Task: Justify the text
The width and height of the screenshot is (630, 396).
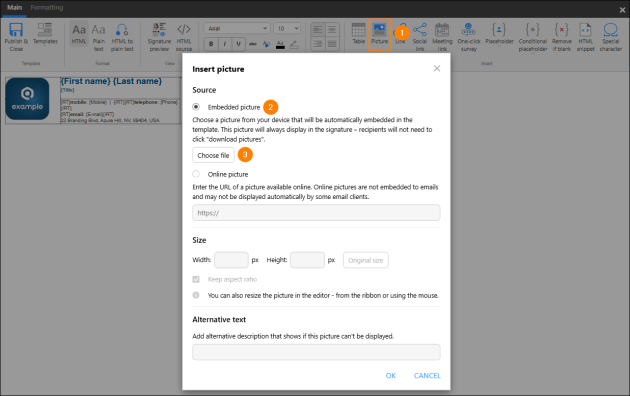Action: point(332,44)
